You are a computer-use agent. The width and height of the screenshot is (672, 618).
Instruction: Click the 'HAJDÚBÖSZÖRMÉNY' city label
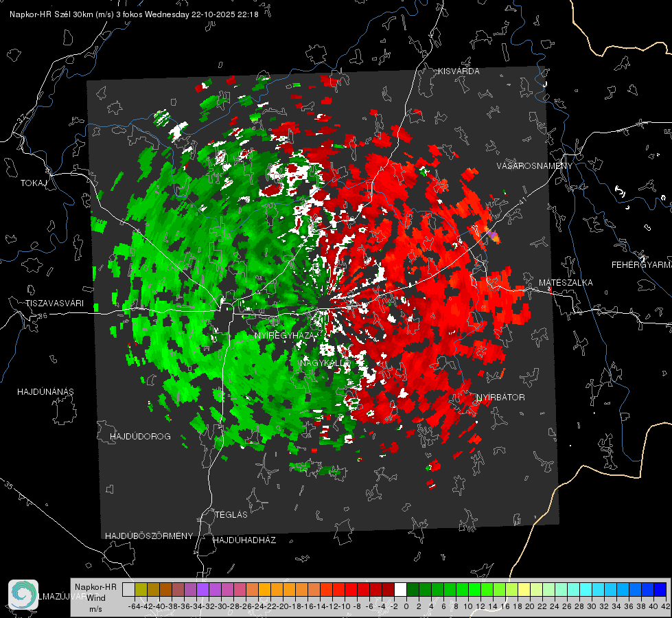(149, 536)
